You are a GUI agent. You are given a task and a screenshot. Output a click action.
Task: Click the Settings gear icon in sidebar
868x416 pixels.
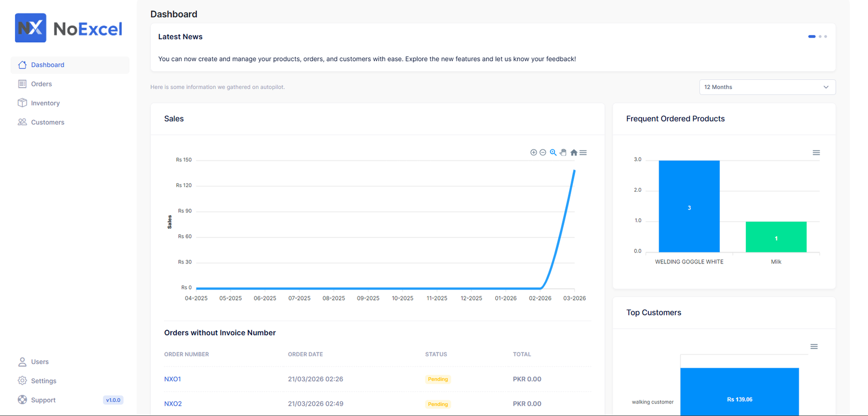click(x=22, y=381)
